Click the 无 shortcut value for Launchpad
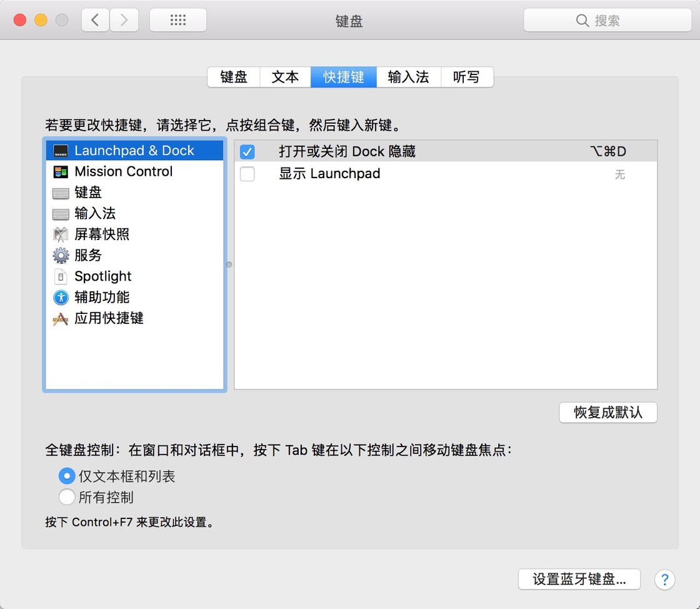This screenshot has width=700, height=609. pyautogui.click(x=619, y=174)
